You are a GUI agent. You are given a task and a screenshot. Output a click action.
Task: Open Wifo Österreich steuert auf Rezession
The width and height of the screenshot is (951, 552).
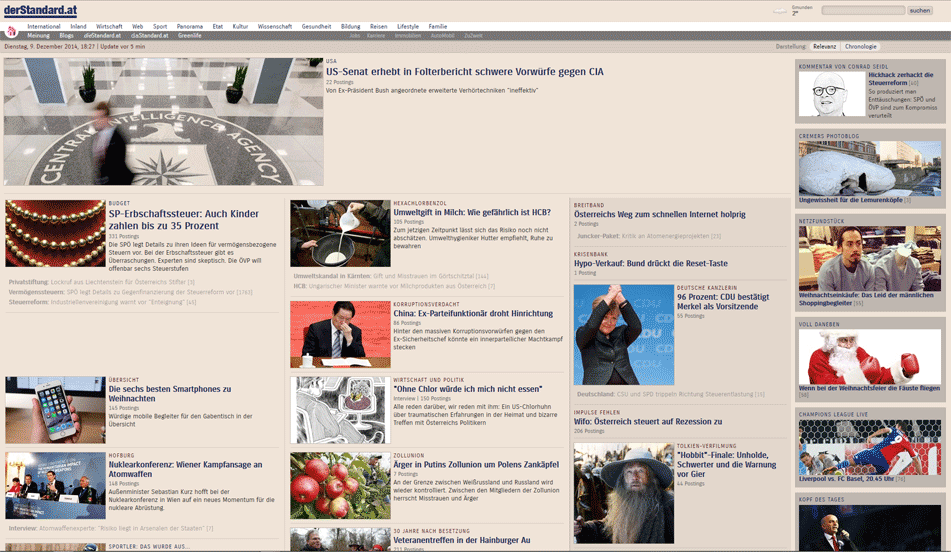click(x=648, y=421)
